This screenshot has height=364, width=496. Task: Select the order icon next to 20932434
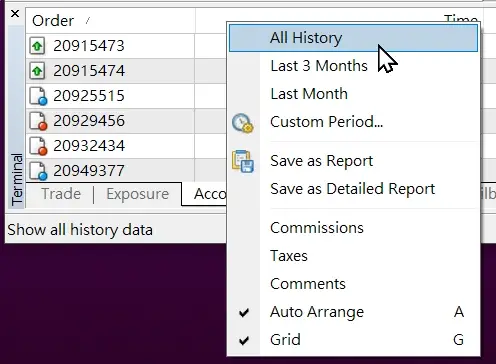pos(38,146)
